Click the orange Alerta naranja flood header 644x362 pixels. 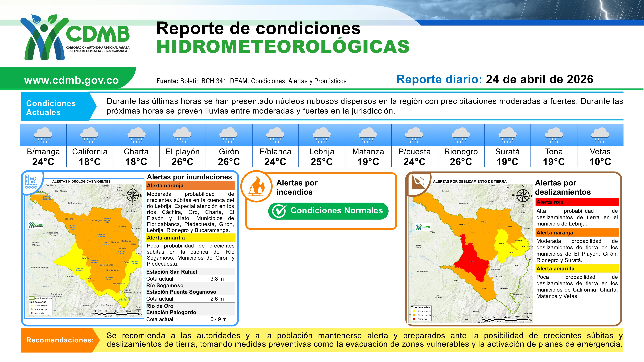click(190, 186)
